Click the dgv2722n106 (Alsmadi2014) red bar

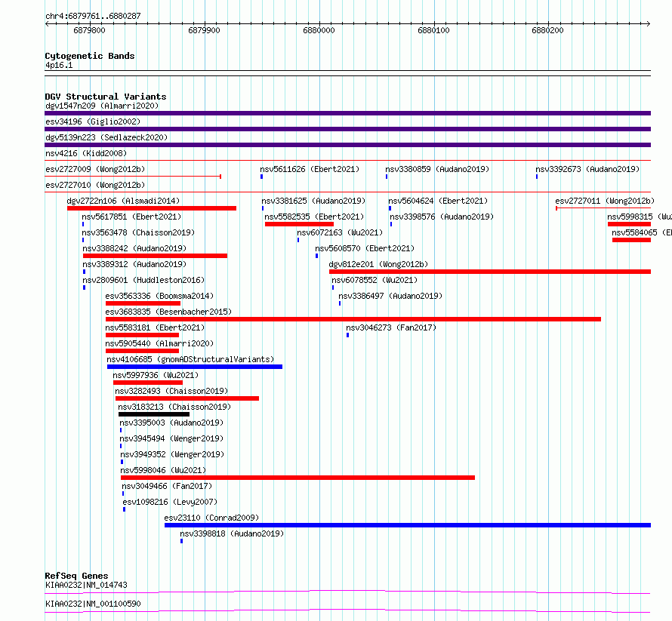(x=152, y=208)
